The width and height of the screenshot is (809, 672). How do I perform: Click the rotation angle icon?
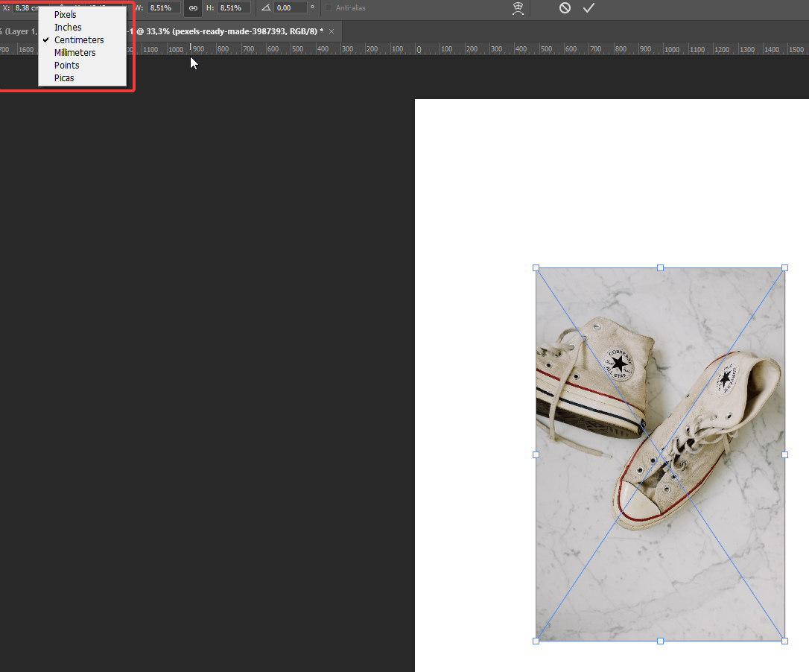pos(266,7)
